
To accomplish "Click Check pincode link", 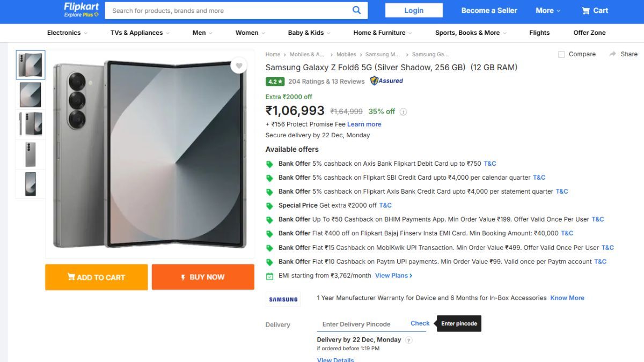I will 420,323.
